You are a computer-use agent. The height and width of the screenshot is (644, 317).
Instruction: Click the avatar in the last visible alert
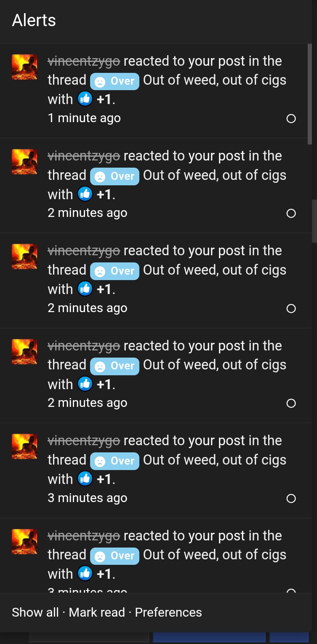coord(24,542)
